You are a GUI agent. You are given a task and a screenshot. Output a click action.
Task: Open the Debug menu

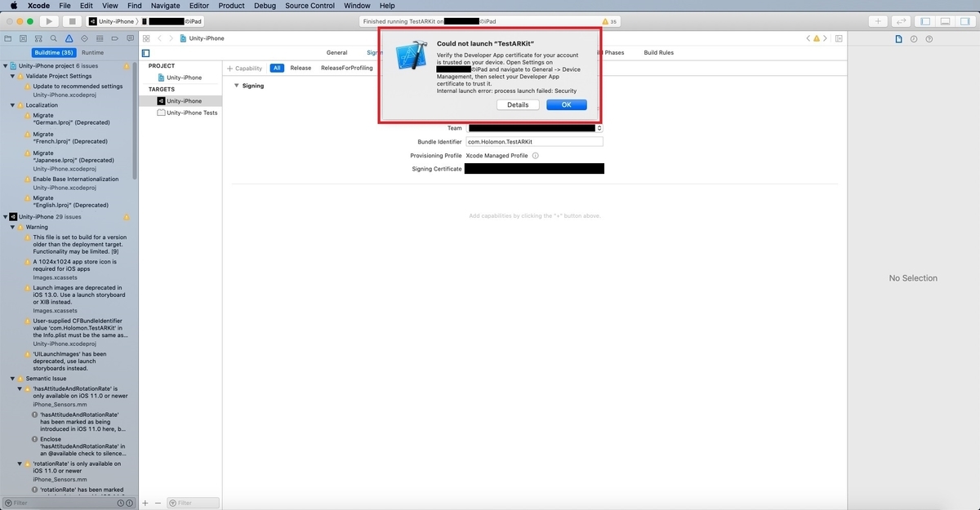click(265, 6)
